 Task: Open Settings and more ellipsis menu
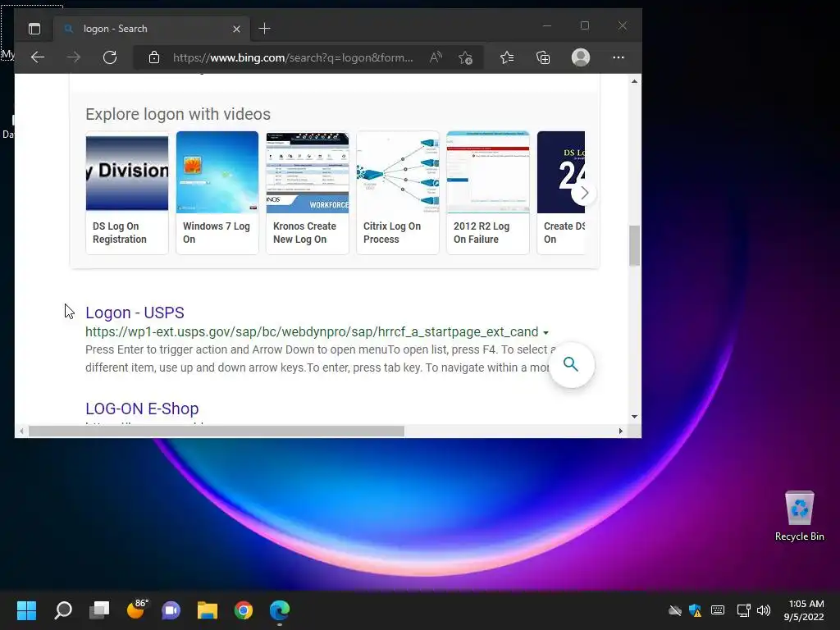tap(619, 57)
